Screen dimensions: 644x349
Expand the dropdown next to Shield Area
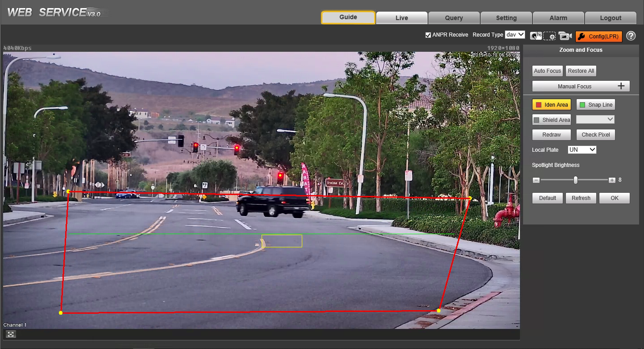click(595, 119)
